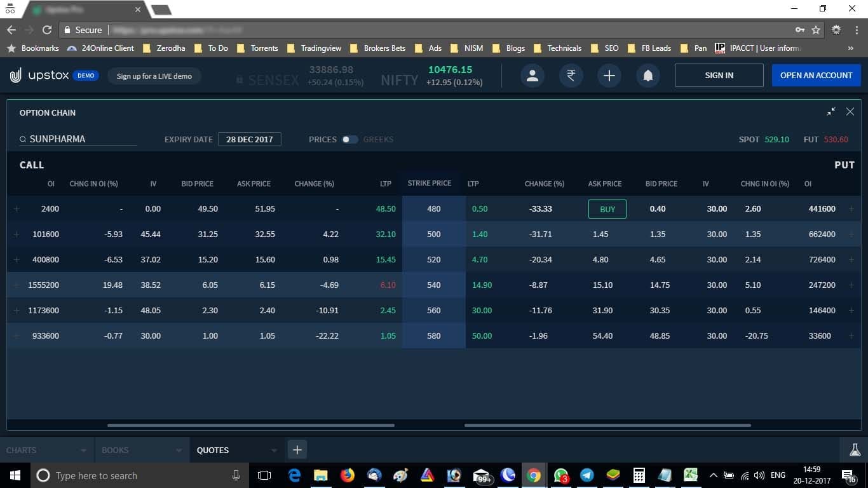
Task: Open dropdown arrow on BOOKS tab
Action: click(179, 451)
